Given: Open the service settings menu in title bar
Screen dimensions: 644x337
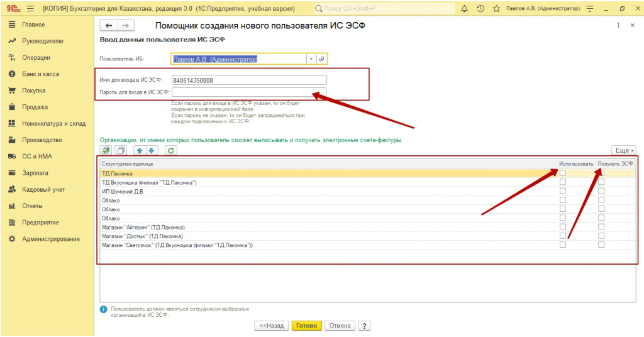Looking at the screenshot, I should (x=589, y=9).
